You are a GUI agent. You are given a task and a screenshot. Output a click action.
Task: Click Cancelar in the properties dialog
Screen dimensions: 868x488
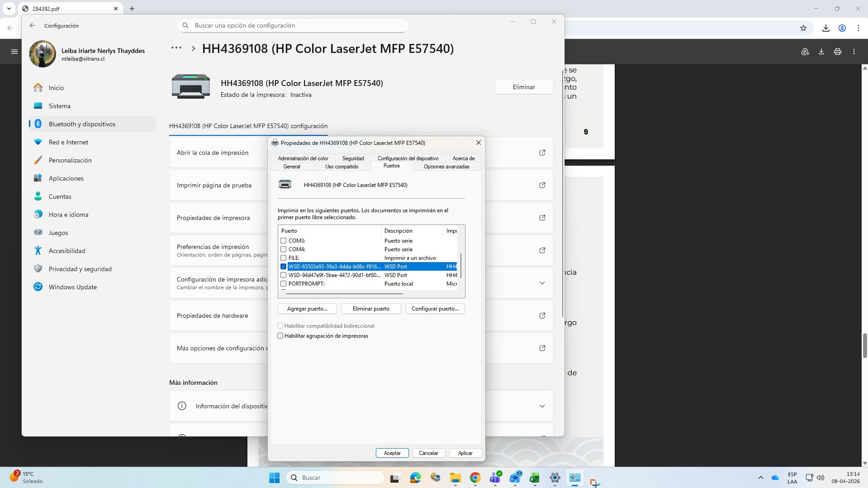pos(429,453)
